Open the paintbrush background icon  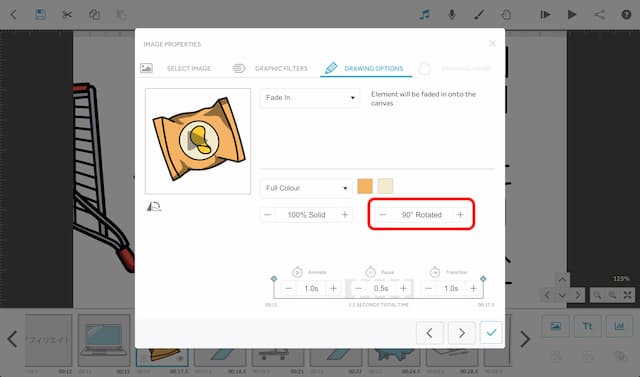(479, 15)
